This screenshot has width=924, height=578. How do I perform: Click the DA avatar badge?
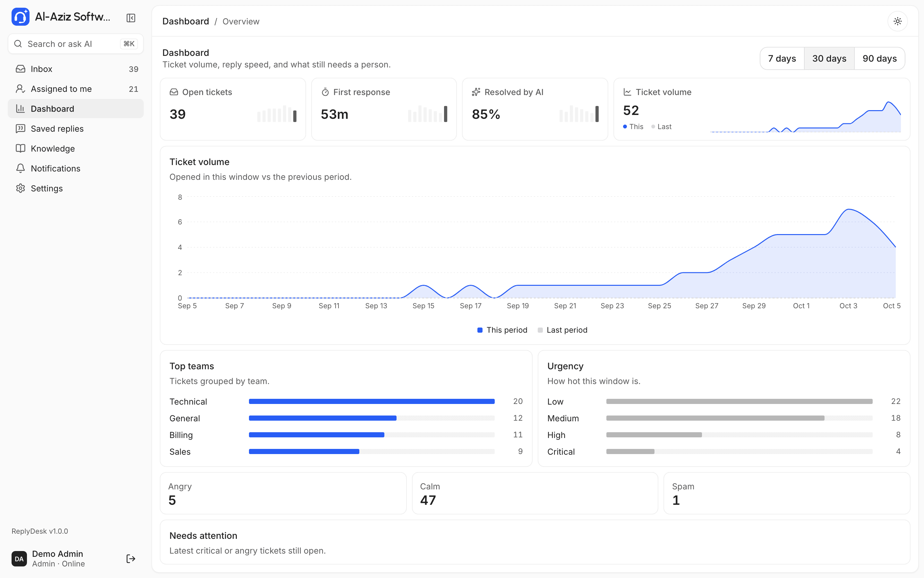point(19,558)
